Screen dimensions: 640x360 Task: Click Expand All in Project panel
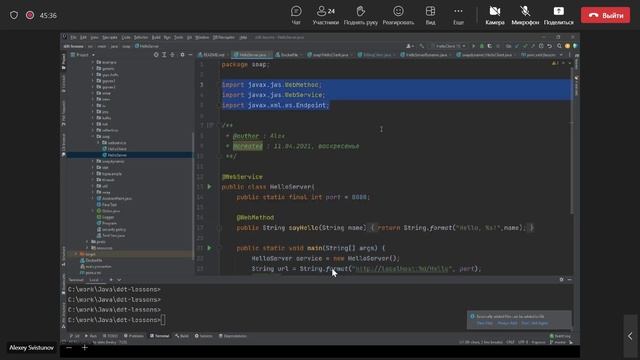[164, 55]
